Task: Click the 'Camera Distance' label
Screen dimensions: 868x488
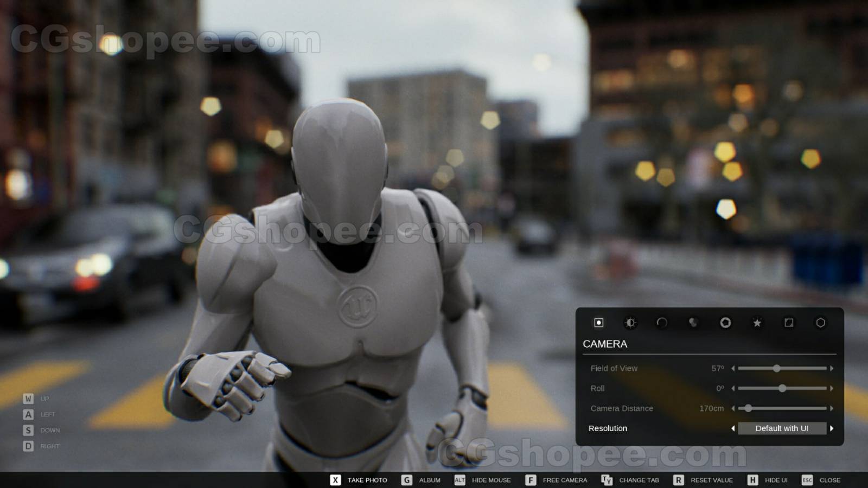Action: (x=622, y=408)
